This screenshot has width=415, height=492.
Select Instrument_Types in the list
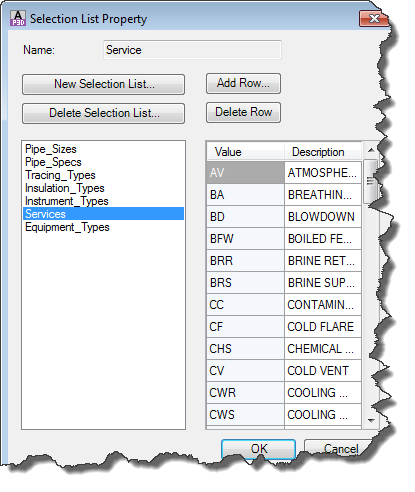[103, 201]
